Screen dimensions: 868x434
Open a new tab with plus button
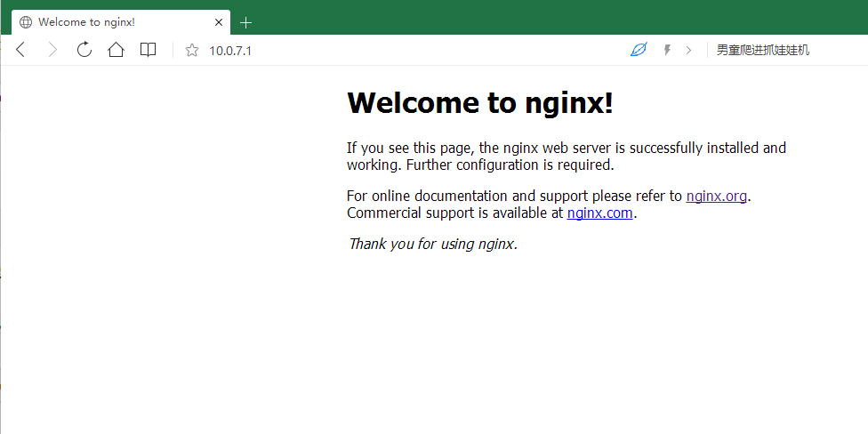[245, 23]
